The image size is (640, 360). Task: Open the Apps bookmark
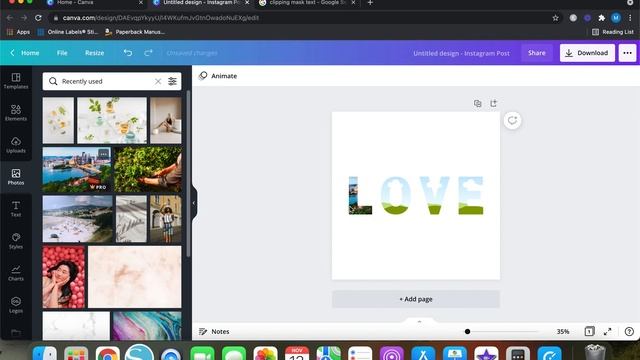[18, 32]
